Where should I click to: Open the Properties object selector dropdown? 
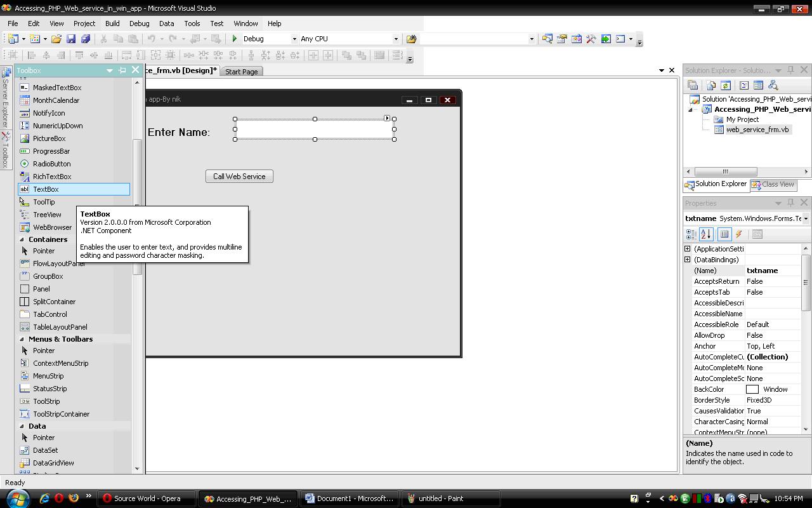806,218
